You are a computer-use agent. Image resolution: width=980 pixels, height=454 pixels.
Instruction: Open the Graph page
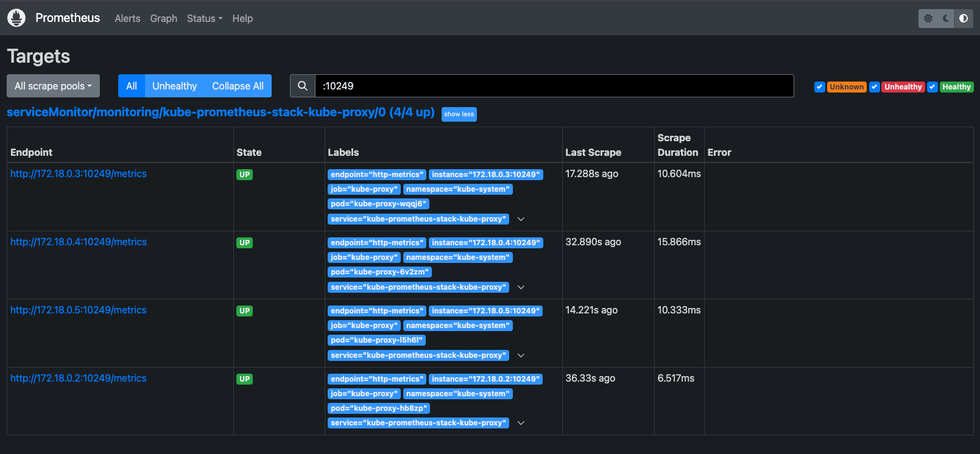[164, 18]
